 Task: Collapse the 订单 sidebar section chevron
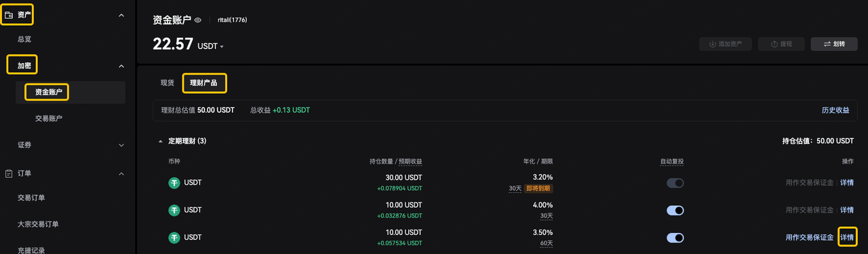(121, 174)
